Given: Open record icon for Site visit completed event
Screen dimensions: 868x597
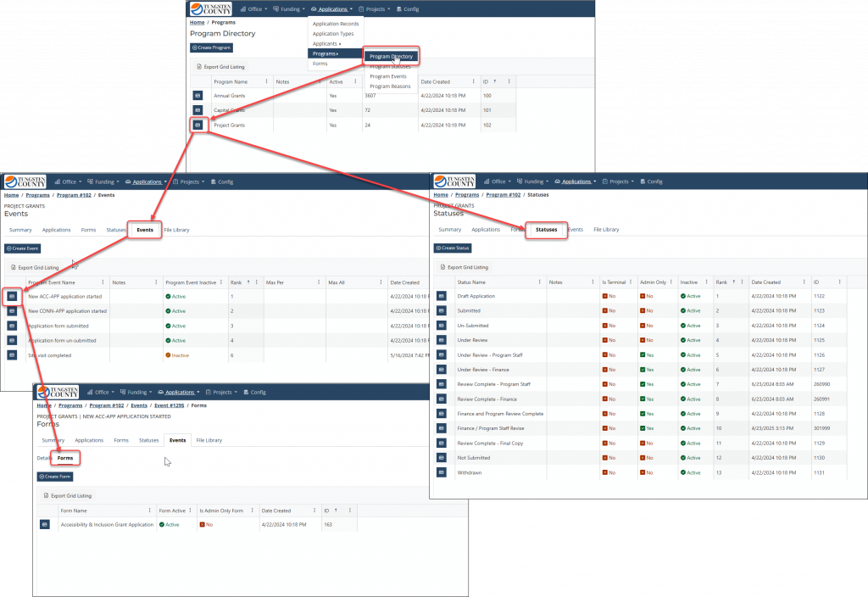Looking at the screenshot, I should pos(12,355).
